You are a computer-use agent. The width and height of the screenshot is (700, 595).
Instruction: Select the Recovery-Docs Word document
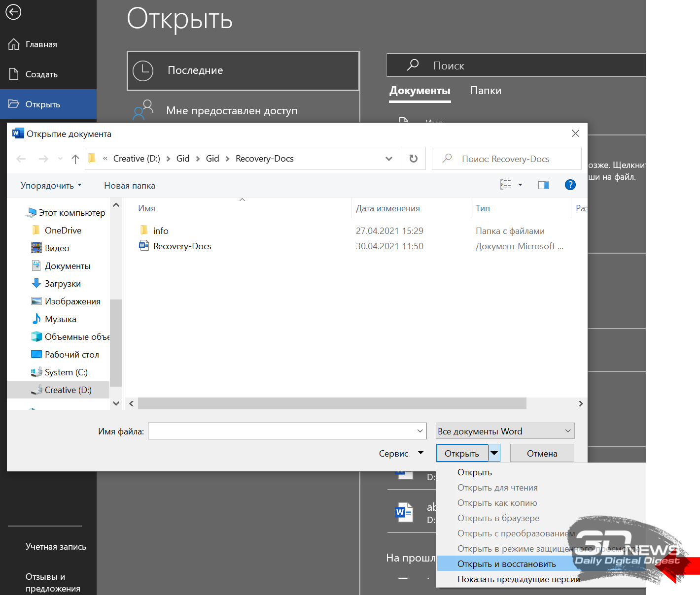click(182, 246)
